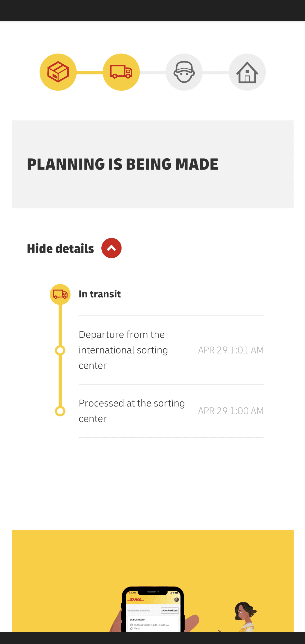Click Departure from the international sorting center text

[123, 350]
